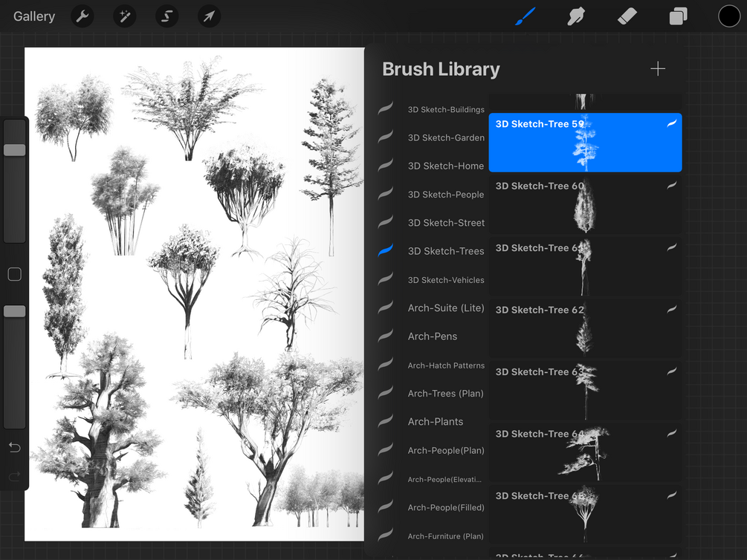Select the 3D Sketch-Tree 64 brush

tap(585, 452)
